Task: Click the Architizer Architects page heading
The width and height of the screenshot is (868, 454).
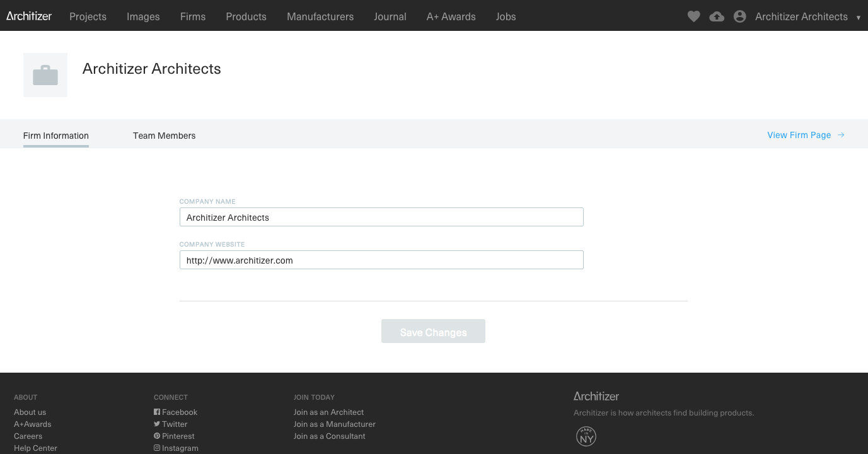Action: (x=152, y=69)
